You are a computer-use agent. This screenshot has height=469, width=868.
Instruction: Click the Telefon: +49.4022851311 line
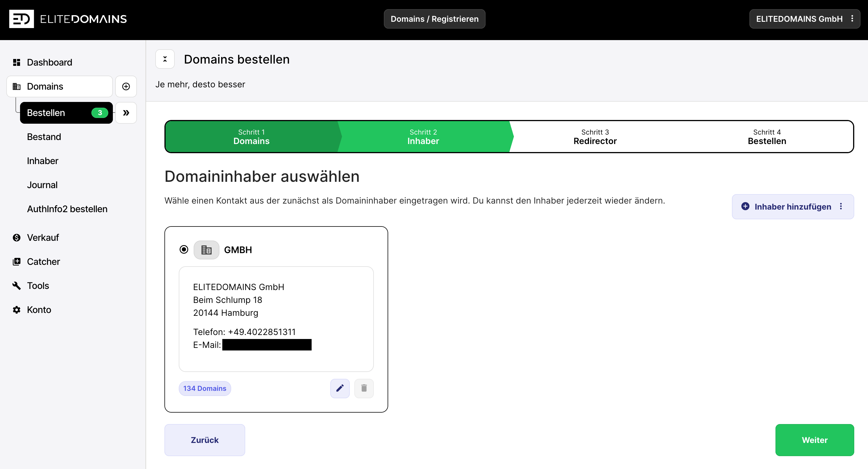point(244,332)
